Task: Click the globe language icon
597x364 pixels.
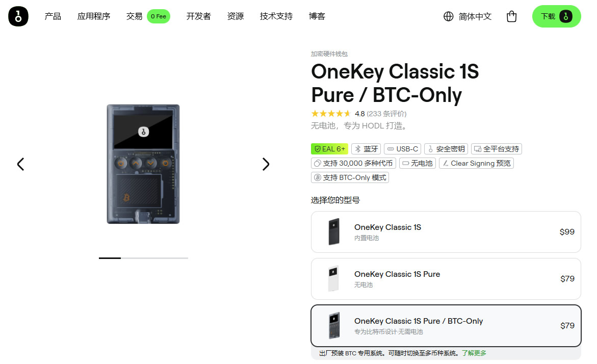Action: click(x=448, y=16)
